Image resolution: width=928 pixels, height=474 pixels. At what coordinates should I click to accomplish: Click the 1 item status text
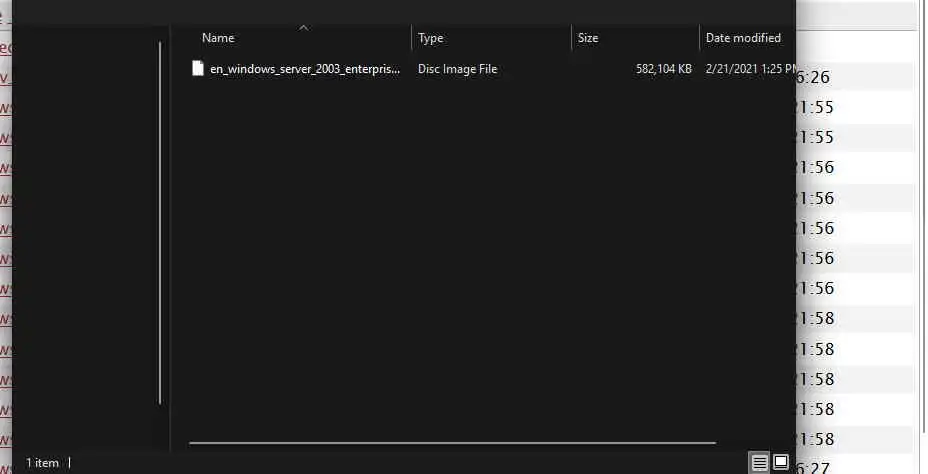(42, 463)
